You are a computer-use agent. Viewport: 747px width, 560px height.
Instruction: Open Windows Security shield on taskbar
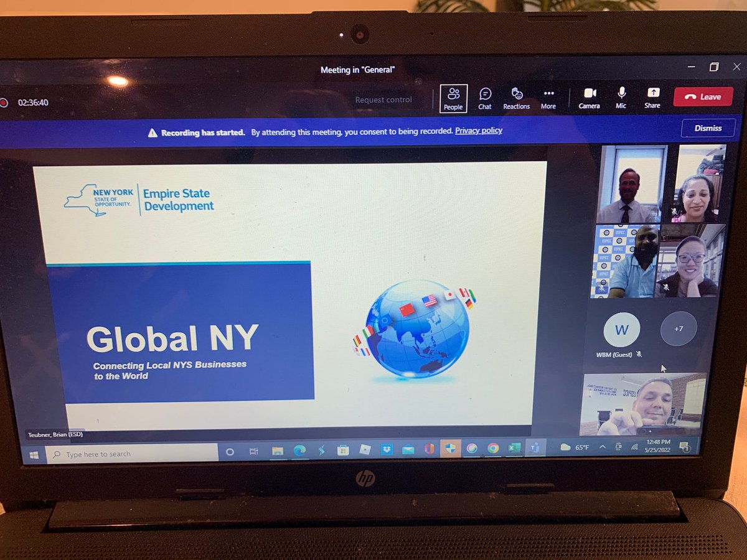(449, 449)
